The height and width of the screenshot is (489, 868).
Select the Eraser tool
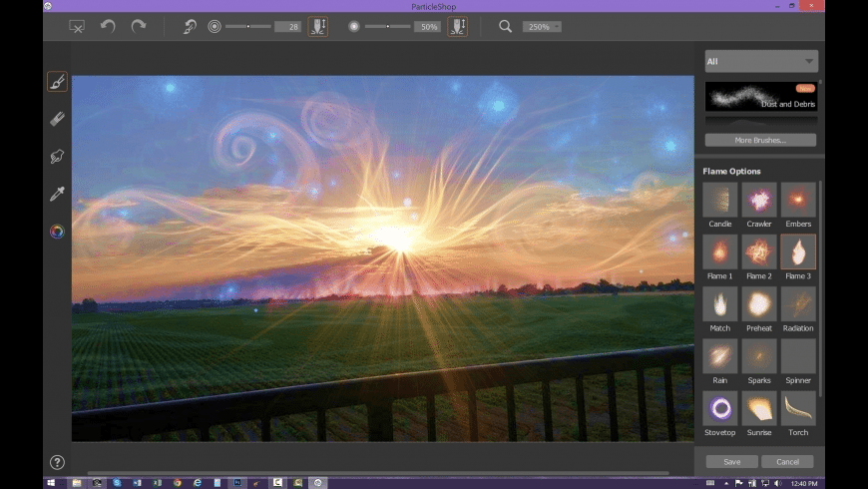click(x=57, y=119)
